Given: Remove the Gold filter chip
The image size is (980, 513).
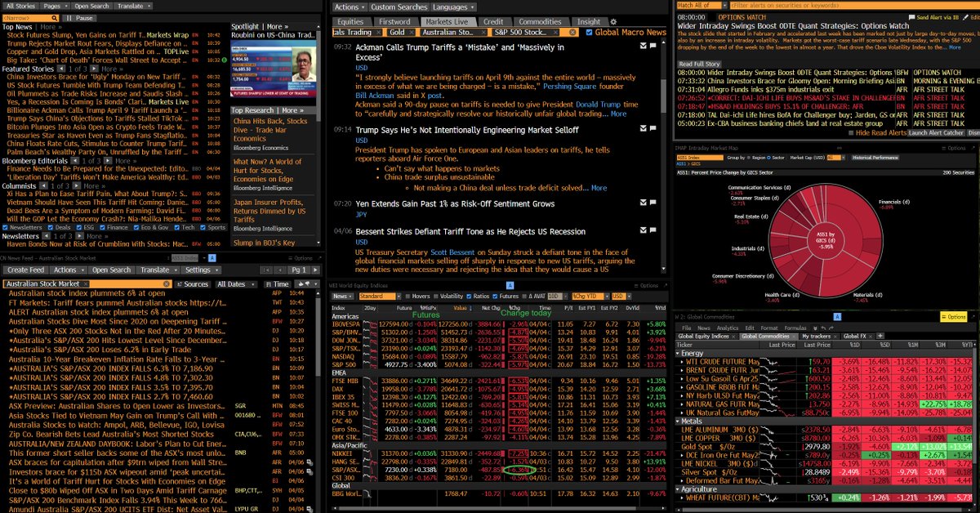Looking at the screenshot, I should coord(412,32).
